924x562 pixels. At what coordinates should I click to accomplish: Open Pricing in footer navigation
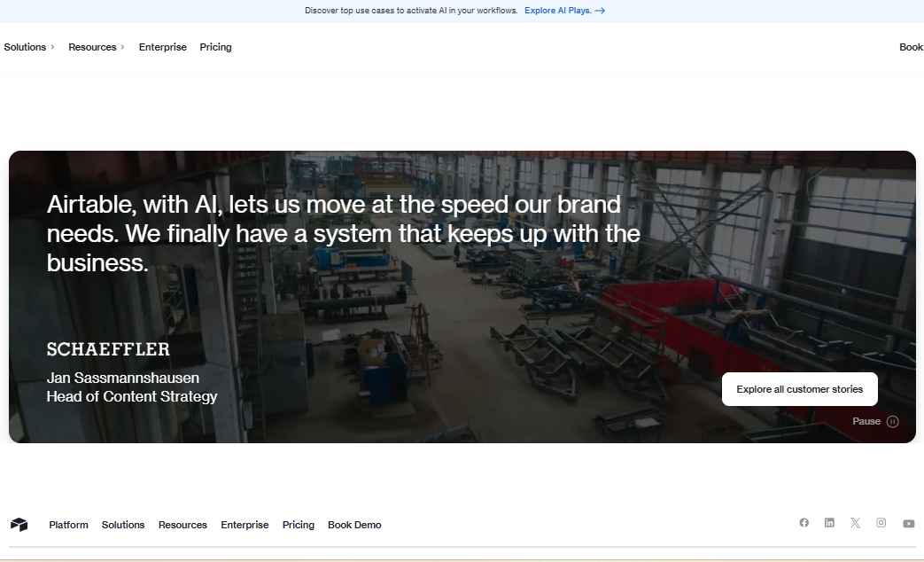pyautogui.click(x=299, y=525)
